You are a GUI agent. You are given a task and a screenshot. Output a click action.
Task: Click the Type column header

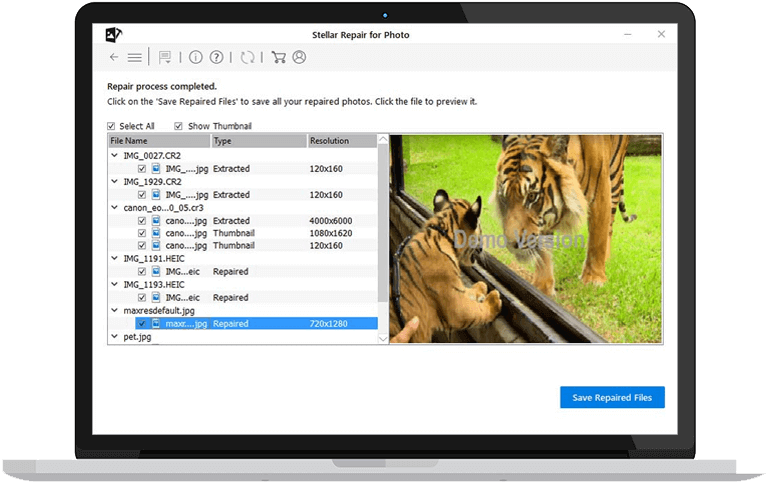[x=257, y=141]
